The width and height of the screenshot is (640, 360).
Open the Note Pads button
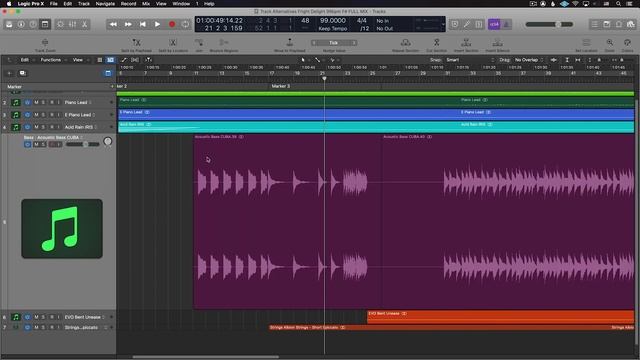point(607,24)
